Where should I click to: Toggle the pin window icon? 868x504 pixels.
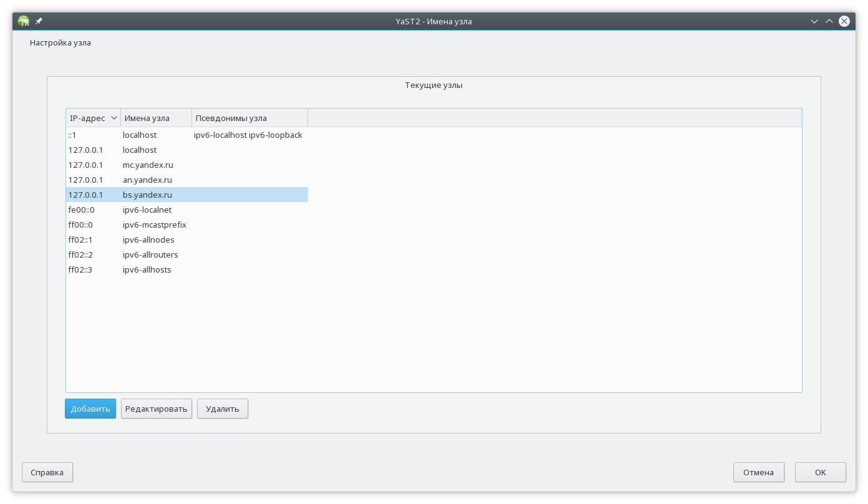coord(39,21)
